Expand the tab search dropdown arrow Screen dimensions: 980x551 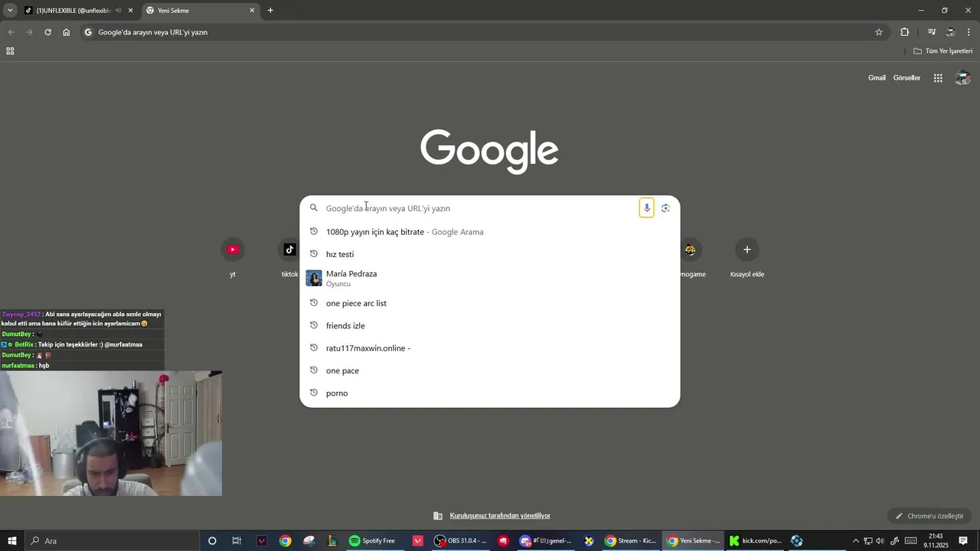click(10, 11)
